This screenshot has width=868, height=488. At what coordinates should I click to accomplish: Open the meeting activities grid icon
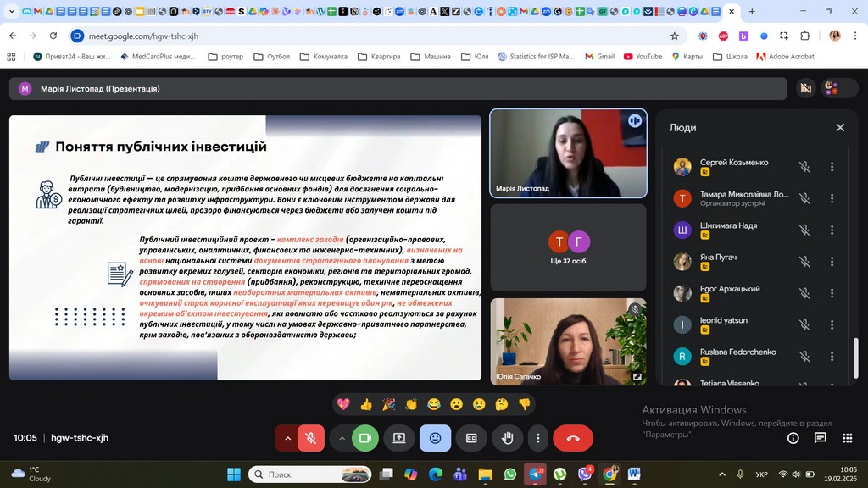[x=847, y=438]
